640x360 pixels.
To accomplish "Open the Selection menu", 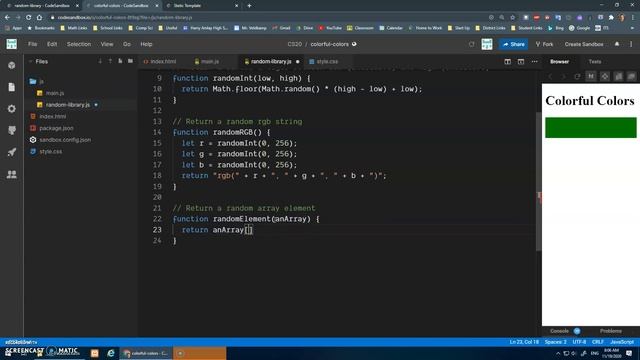I will point(79,44).
